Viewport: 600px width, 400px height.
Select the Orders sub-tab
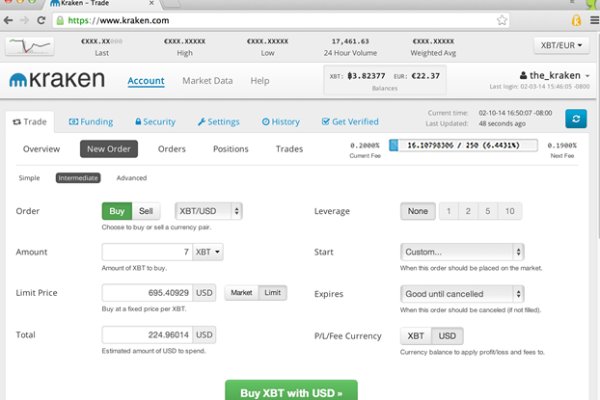(x=171, y=149)
